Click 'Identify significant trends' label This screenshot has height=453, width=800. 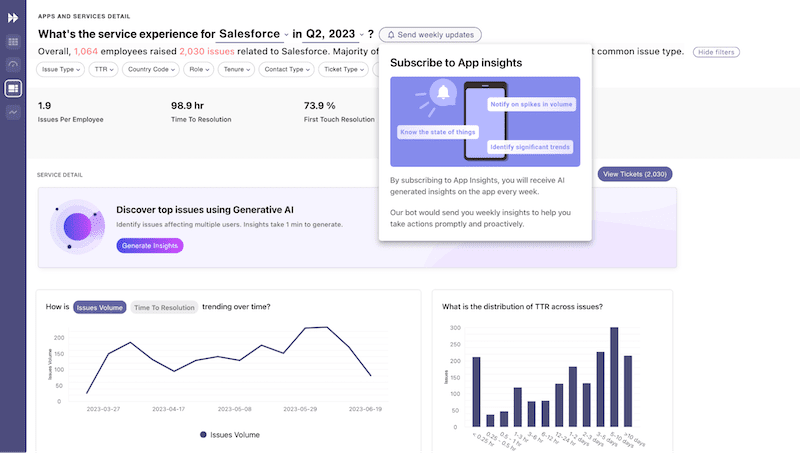pos(530,147)
